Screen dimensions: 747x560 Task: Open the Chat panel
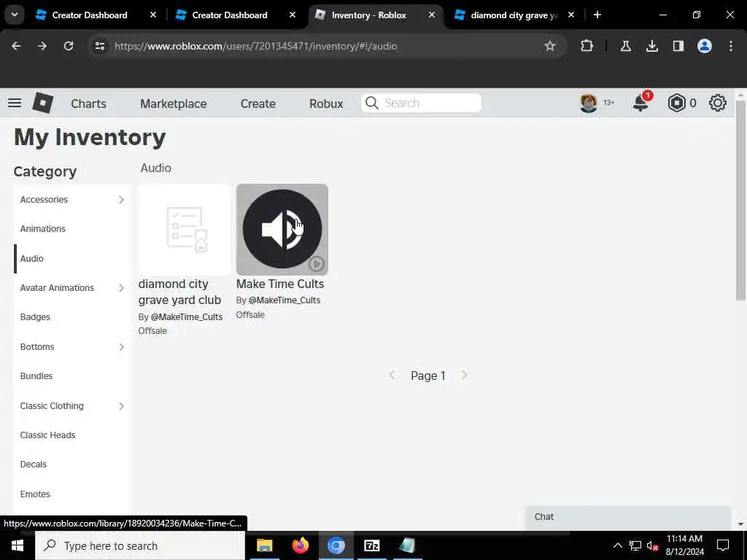pos(628,517)
